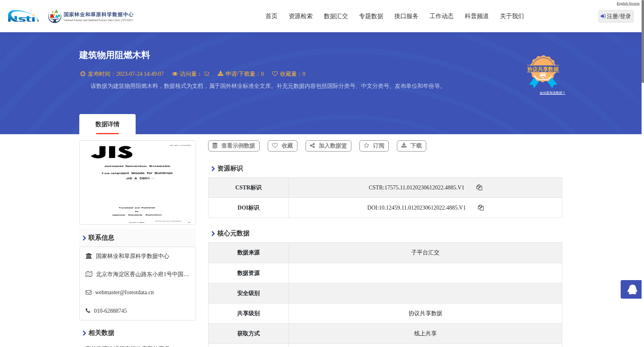Screen dimensions: 644x347
Task: Click the 子平台汇交 data source value
Action: pyautogui.click(x=425, y=253)
